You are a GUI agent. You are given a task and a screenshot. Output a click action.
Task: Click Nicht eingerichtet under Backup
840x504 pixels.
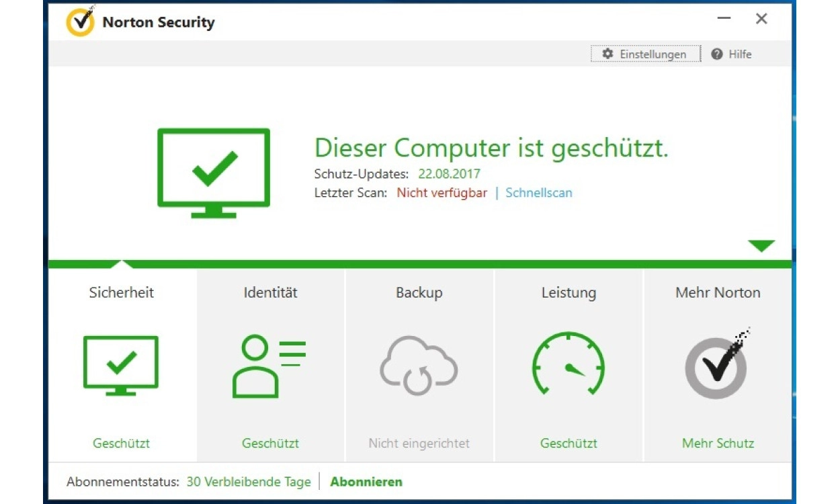coord(419,444)
